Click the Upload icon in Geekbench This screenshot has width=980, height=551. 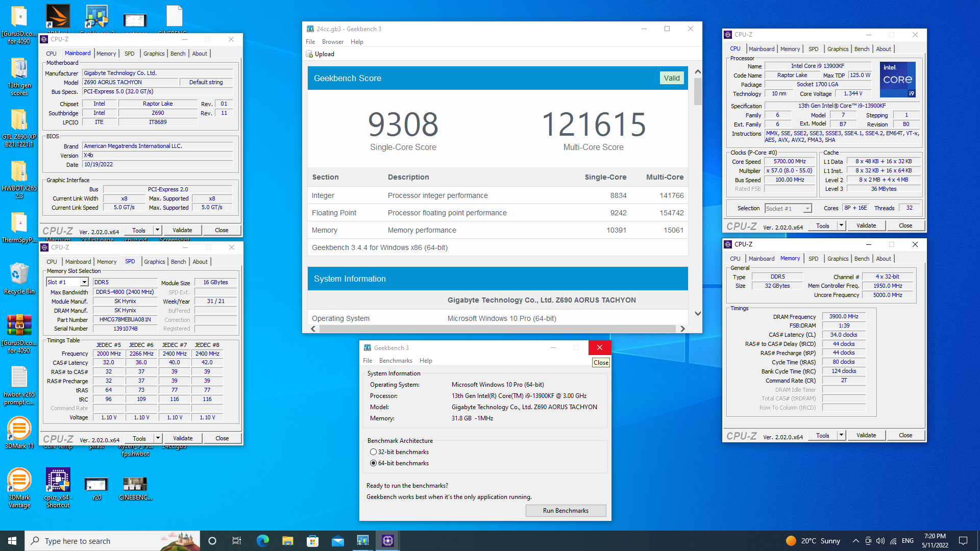coord(309,54)
